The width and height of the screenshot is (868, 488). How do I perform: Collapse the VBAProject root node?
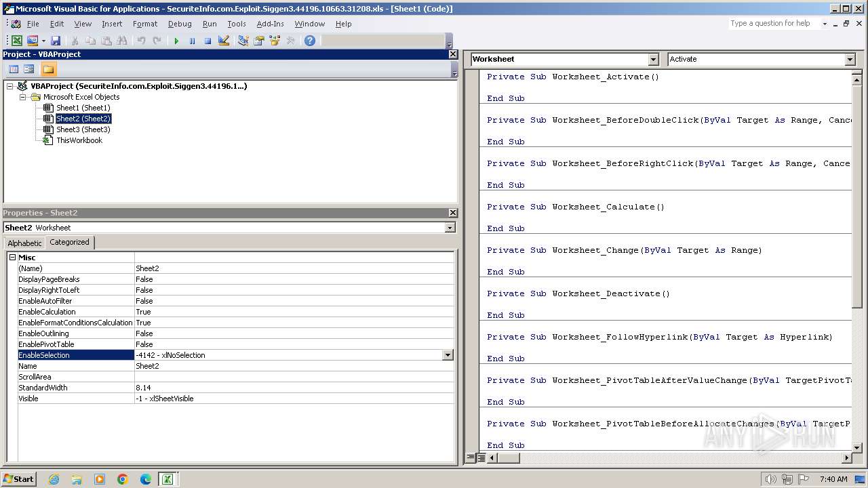[10, 86]
